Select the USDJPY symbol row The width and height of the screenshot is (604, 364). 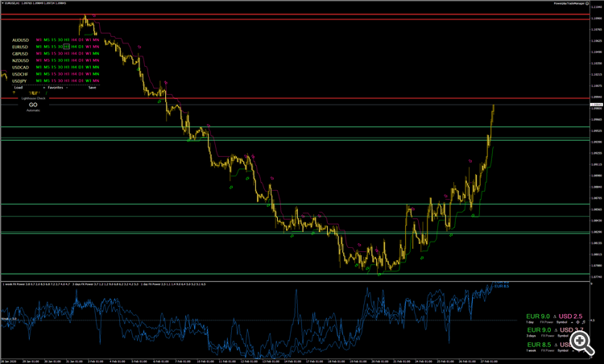coord(19,81)
